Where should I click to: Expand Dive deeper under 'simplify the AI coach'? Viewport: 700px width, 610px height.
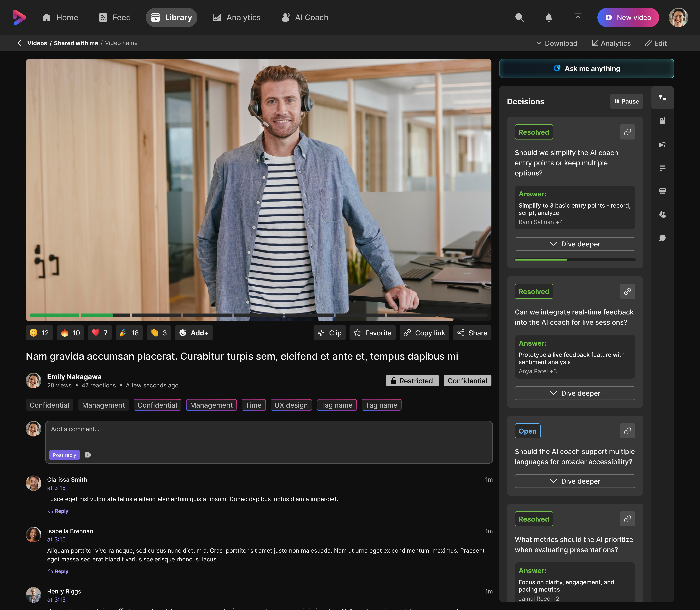point(575,244)
